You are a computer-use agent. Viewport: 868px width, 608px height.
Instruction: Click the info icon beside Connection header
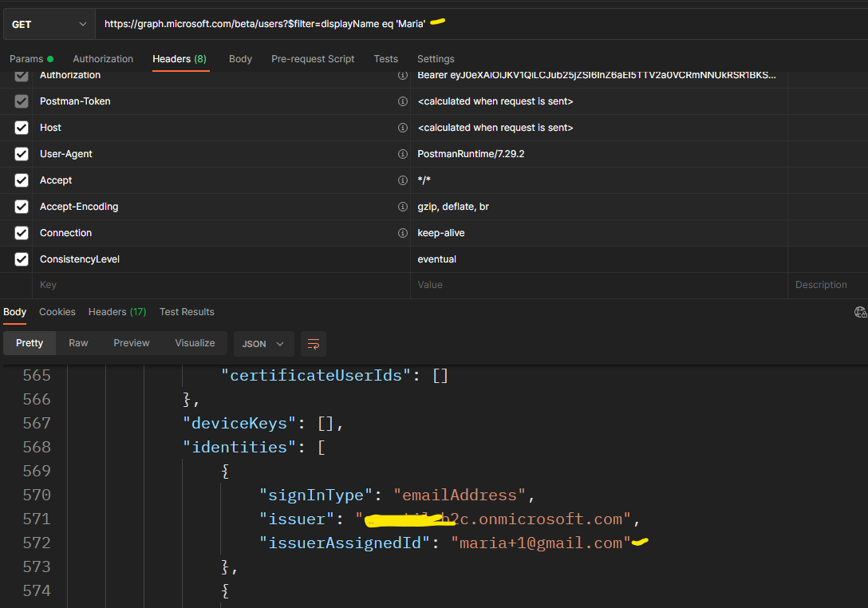click(x=403, y=232)
